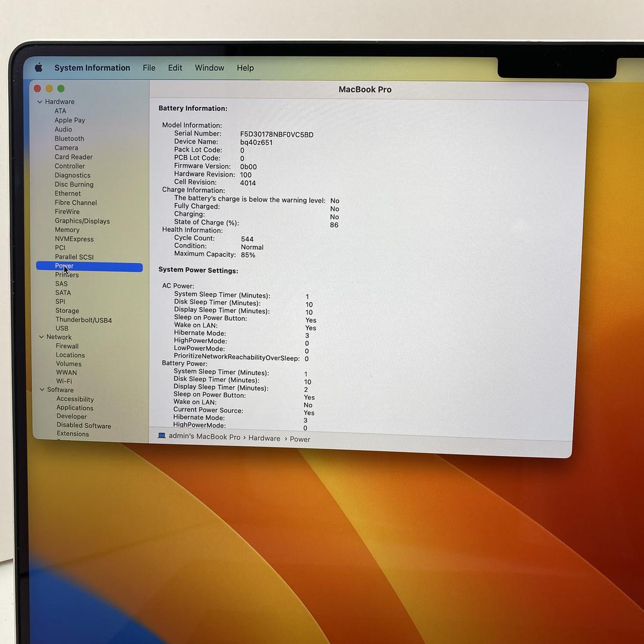Select Volumes under Network
644x644 pixels.
(x=69, y=364)
